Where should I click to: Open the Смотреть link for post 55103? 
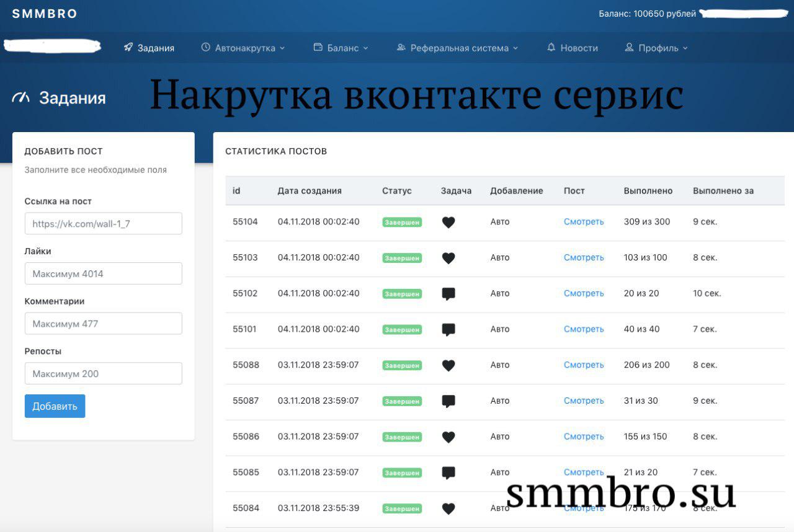[x=583, y=257]
